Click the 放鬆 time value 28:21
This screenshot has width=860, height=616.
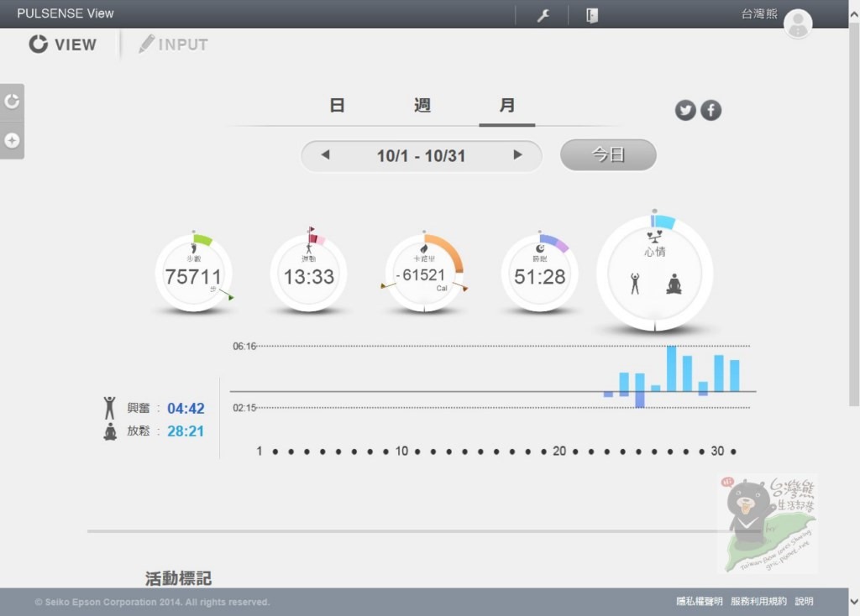pos(186,431)
